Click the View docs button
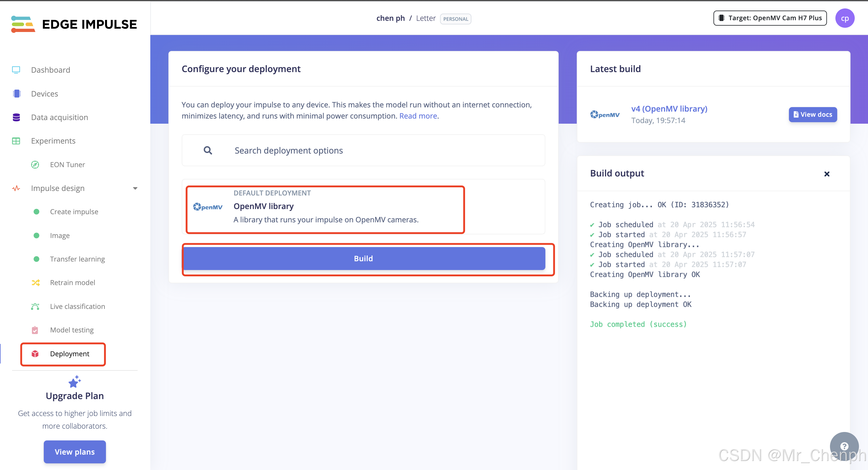The height and width of the screenshot is (470, 868). pos(812,115)
